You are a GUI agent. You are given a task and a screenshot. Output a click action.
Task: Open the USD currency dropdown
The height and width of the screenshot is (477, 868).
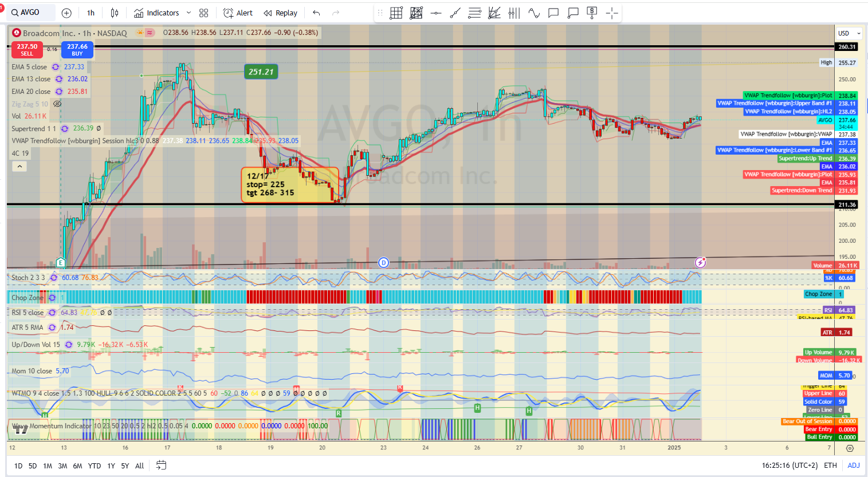849,33
